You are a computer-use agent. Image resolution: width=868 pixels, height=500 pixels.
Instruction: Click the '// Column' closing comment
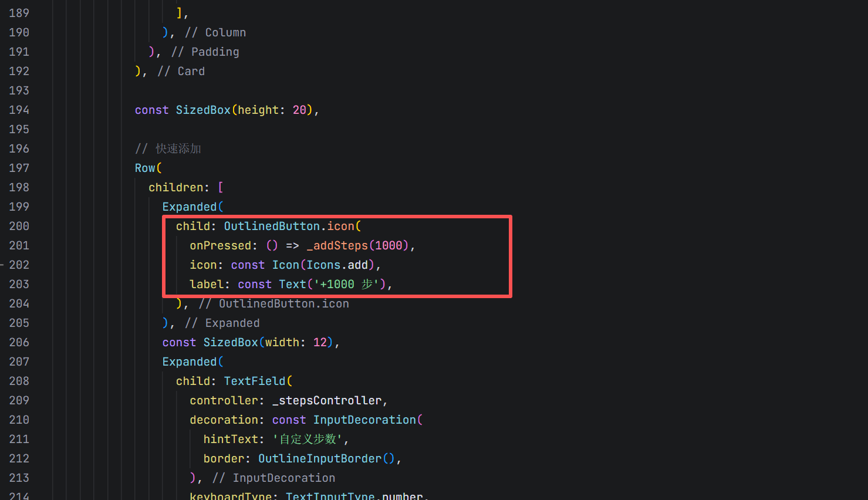tap(215, 32)
